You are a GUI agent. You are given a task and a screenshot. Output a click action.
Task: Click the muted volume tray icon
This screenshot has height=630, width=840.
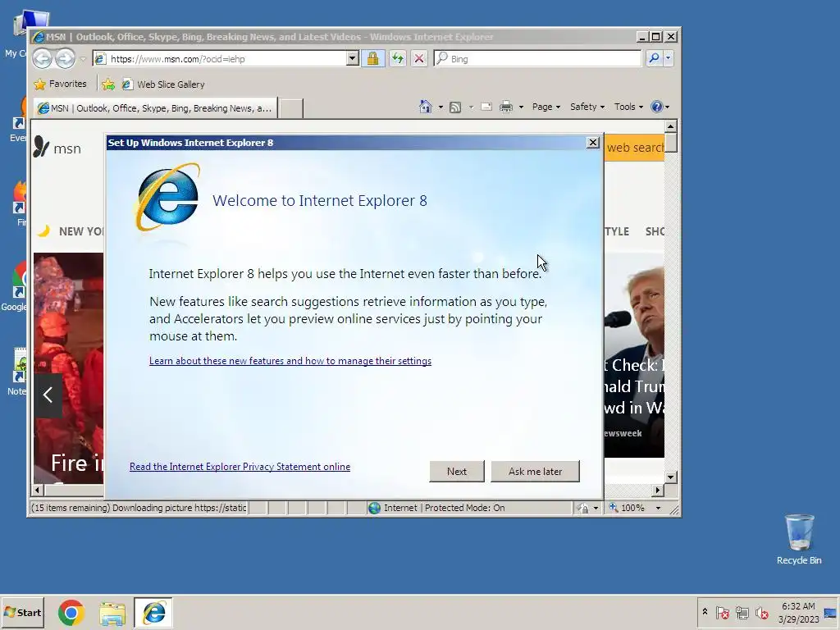(761, 612)
